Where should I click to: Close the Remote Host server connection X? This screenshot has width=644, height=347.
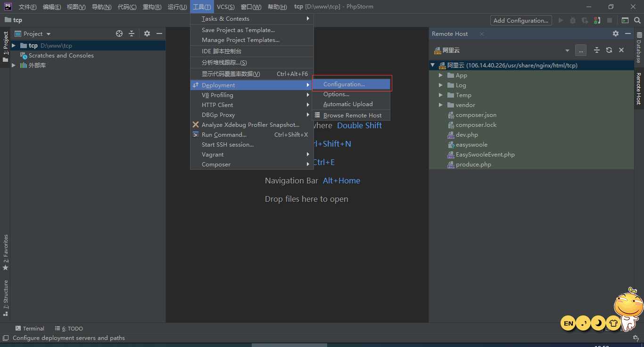[x=621, y=50]
